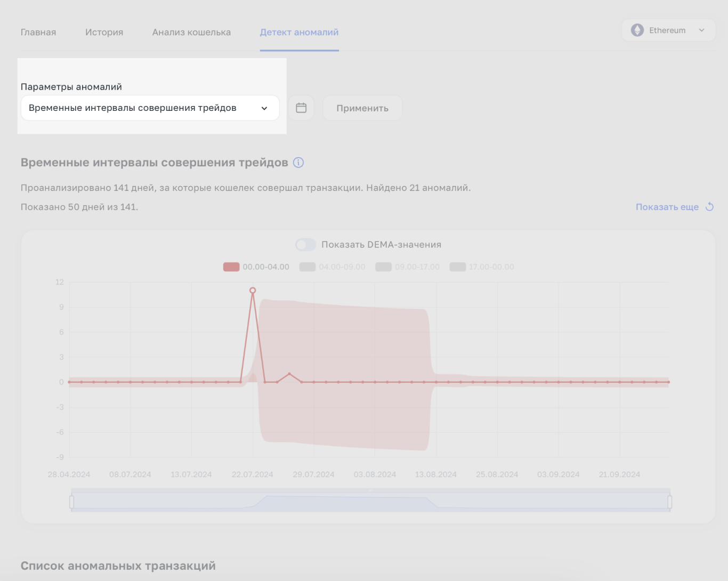Click the 22.07.2024 axis date label
This screenshot has height=581, width=728.
pyautogui.click(x=252, y=474)
